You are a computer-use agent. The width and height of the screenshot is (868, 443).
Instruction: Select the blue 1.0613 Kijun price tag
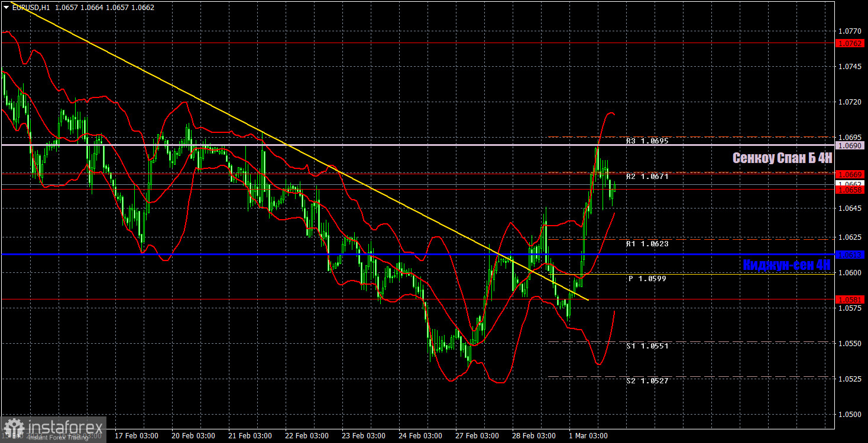tap(851, 255)
